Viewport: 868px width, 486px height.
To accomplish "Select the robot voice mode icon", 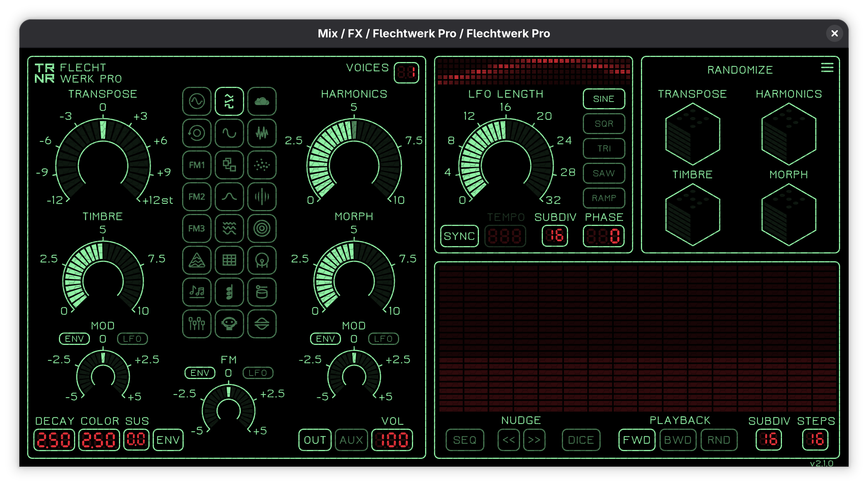I will 229,324.
